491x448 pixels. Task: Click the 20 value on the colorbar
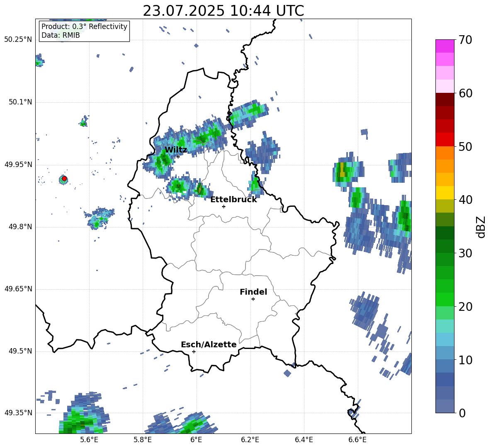coord(465,306)
